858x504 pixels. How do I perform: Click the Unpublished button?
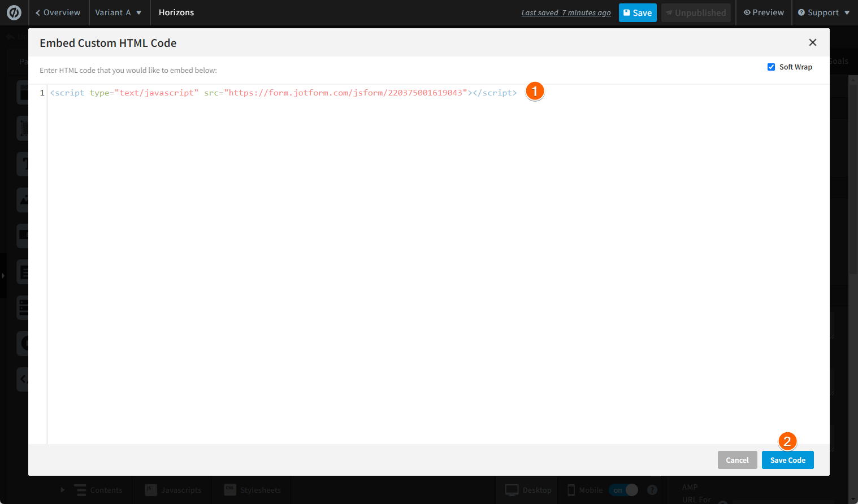click(696, 12)
